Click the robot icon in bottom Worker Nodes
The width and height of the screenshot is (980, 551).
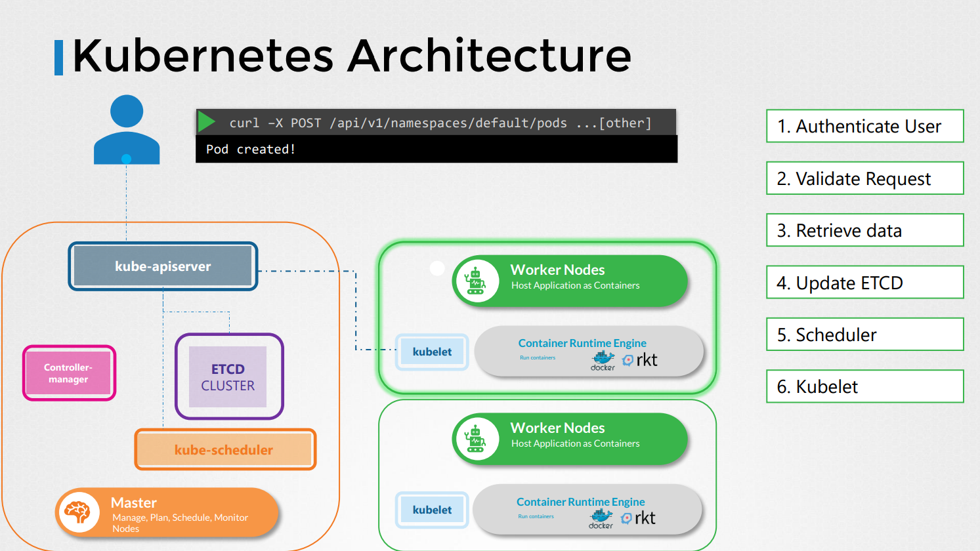(475, 439)
